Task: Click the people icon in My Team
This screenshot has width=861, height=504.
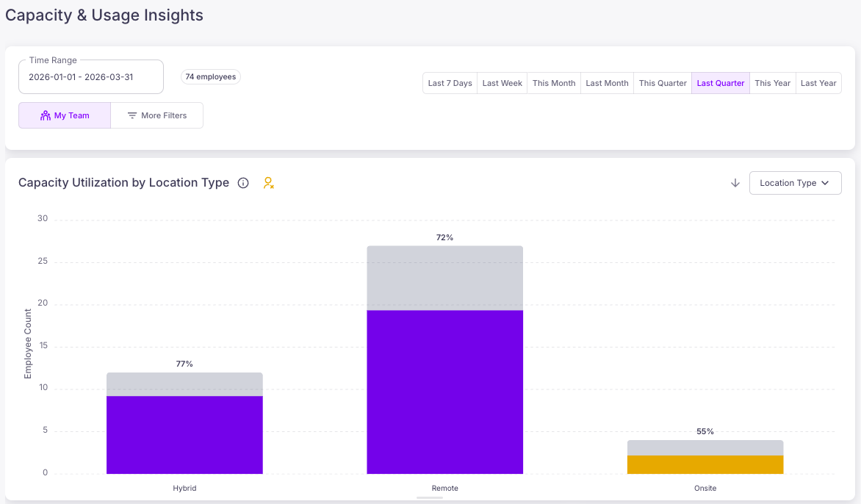Action: 46,115
